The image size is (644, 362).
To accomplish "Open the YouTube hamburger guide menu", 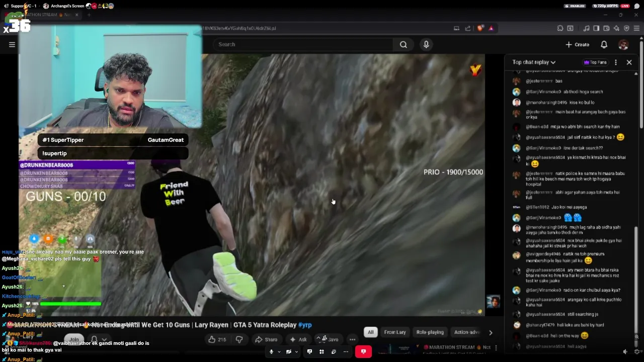I will pyautogui.click(x=12, y=44).
